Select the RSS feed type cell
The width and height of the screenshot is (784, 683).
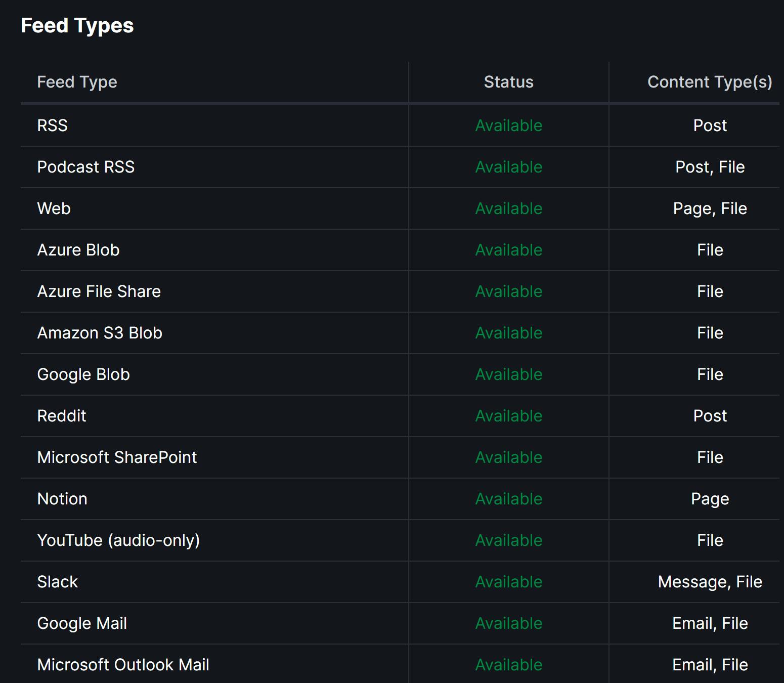click(x=52, y=125)
